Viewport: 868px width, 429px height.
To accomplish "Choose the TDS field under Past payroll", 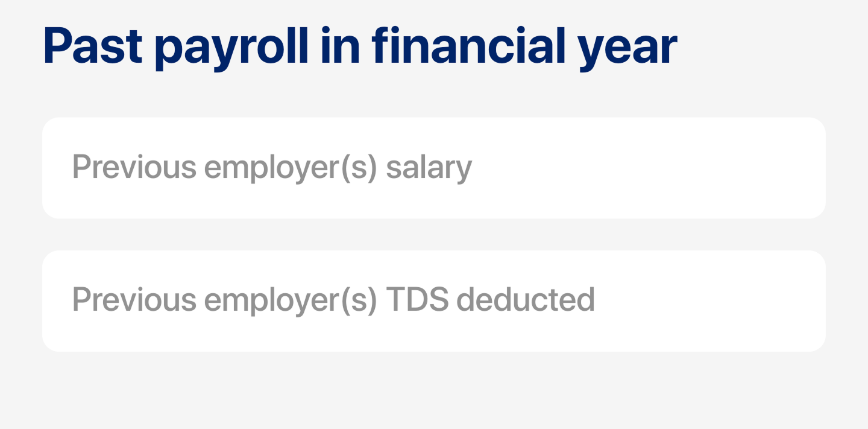I will (x=433, y=300).
